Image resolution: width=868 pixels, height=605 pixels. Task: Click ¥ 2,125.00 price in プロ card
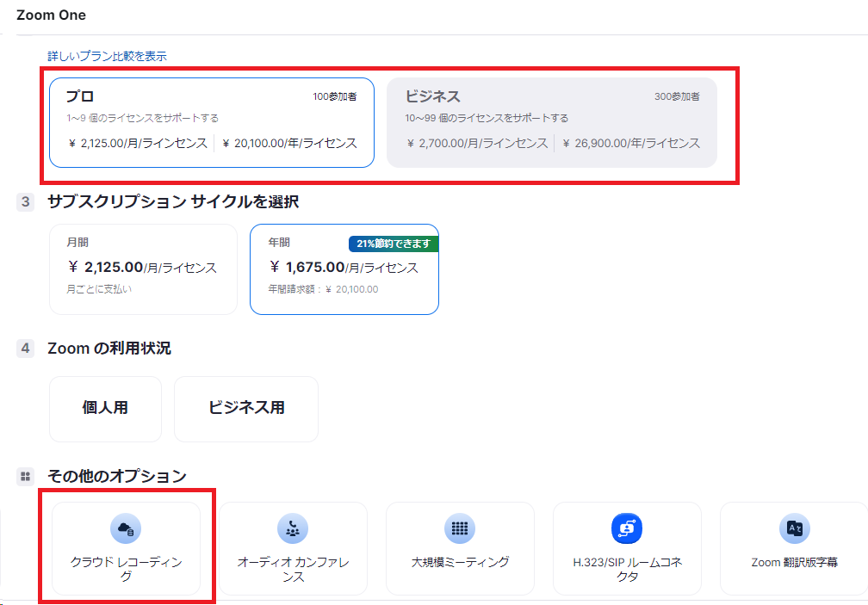tap(138, 143)
